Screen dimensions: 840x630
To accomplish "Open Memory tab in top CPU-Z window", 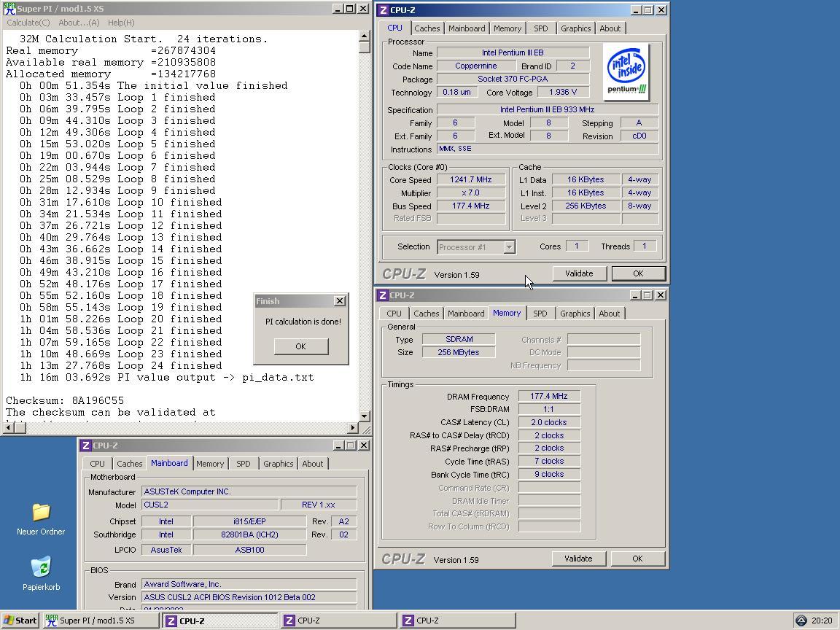I will 507,28.
